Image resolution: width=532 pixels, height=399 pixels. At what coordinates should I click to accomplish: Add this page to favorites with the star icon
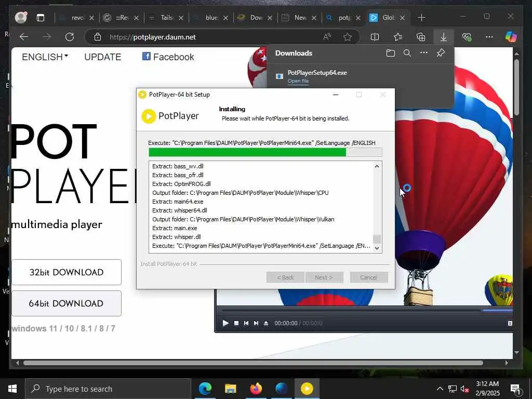(348, 37)
